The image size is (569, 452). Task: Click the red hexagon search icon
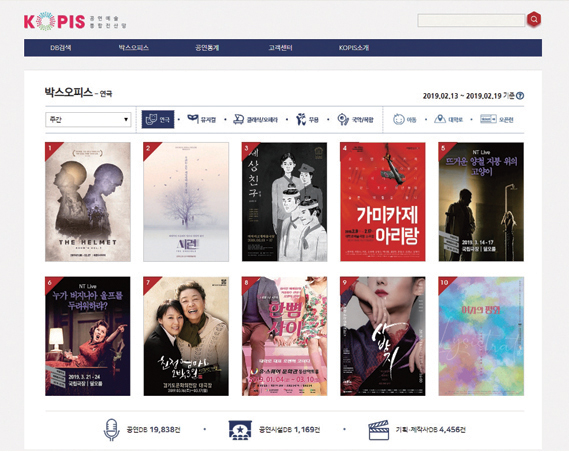[533, 19]
